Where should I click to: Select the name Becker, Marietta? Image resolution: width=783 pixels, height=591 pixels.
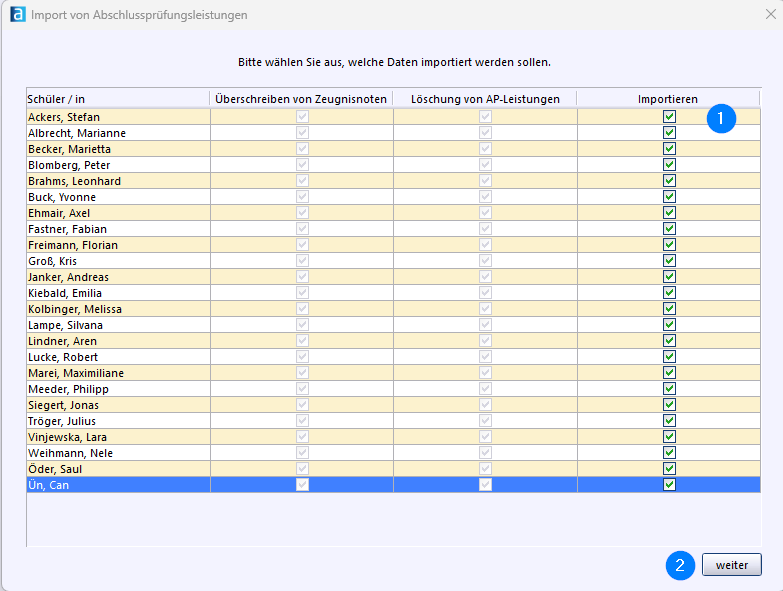[x=69, y=149]
